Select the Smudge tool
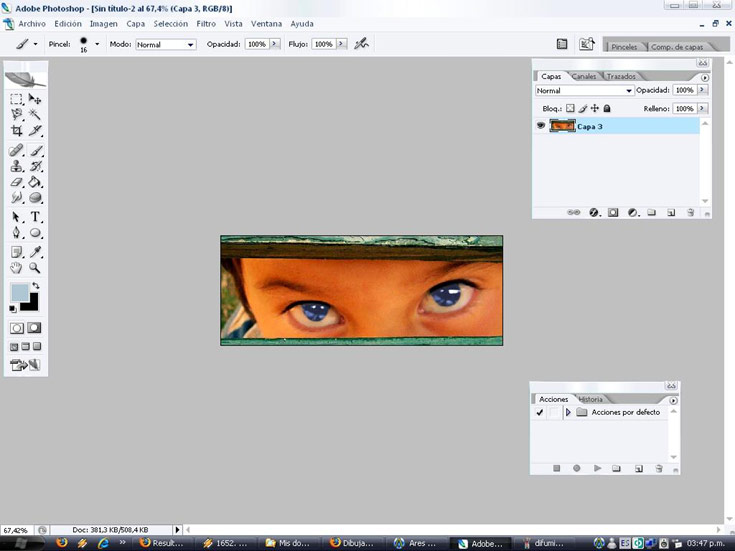Image resolution: width=735 pixels, height=551 pixels. tap(16, 197)
